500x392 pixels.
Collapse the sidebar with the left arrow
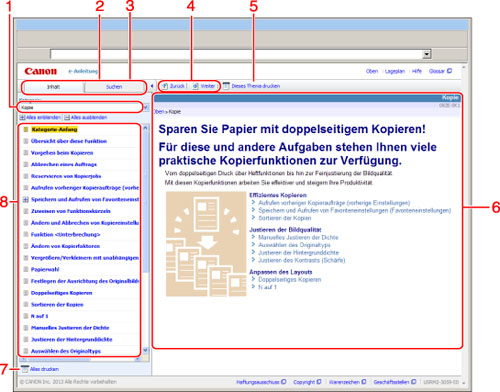[x=152, y=86]
